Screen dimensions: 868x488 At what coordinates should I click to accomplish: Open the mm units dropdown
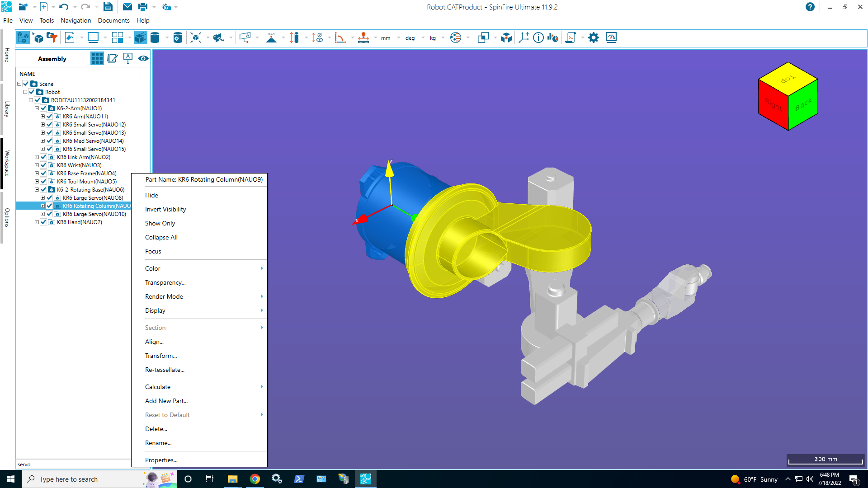(399, 38)
